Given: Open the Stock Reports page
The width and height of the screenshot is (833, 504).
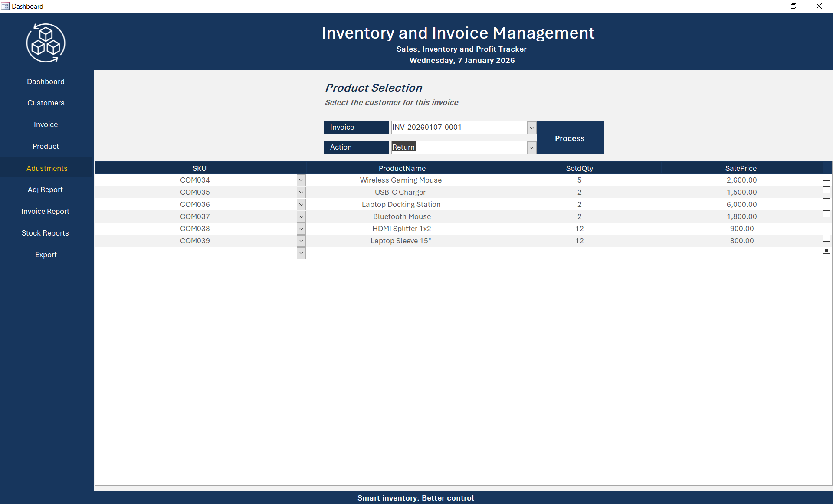Looking at the screenshot, I should click(x=46, y=233).
